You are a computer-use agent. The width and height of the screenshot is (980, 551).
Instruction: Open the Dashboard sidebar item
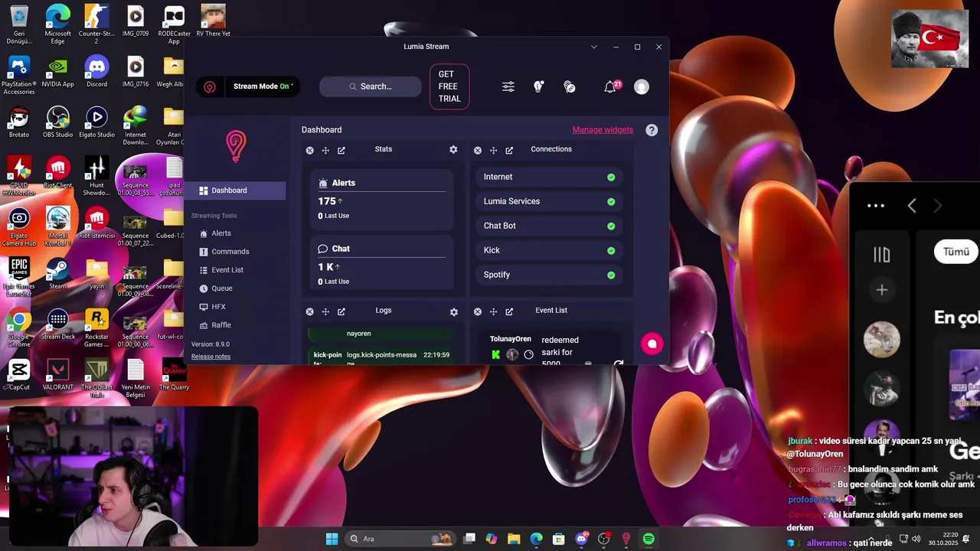pos(235,191)
